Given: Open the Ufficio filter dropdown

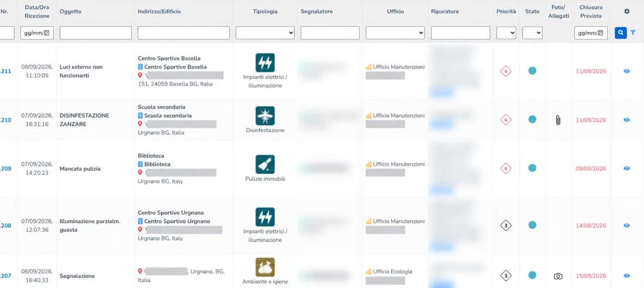Looking at the screenshot, I should click(x=395, y=33).
